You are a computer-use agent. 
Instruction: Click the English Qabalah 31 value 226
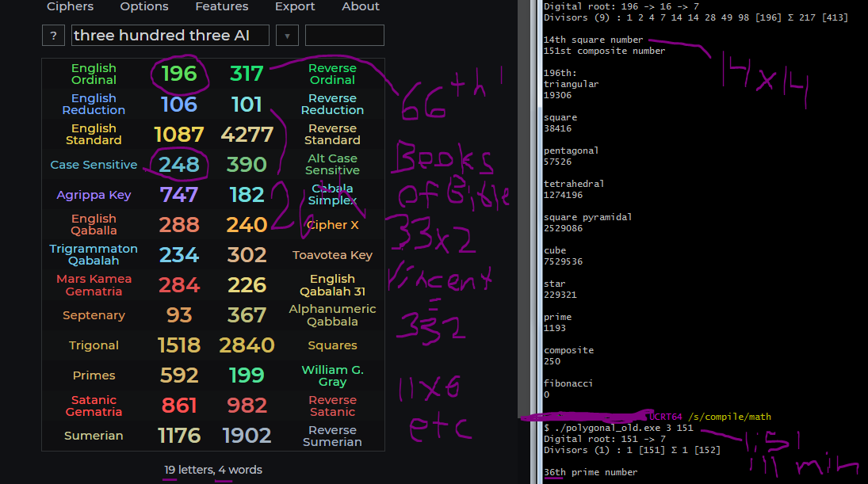click(x=247, y=285)
